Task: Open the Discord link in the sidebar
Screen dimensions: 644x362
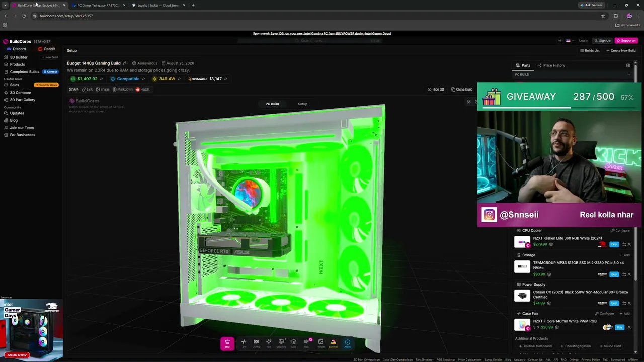Action: (x=17, y=49)
